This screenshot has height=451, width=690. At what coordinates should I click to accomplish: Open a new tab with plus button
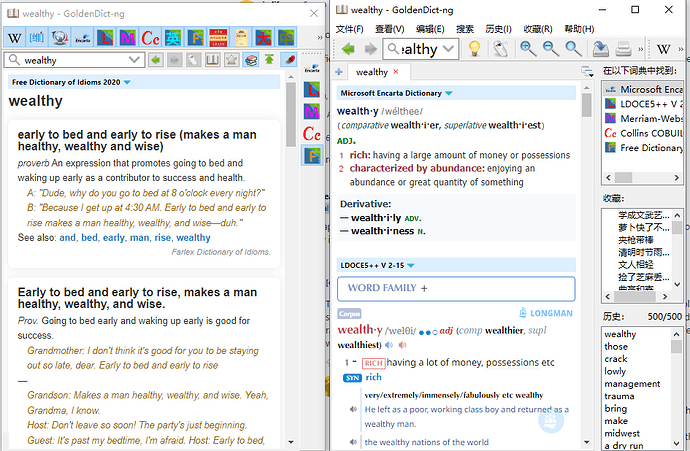click(x=339, y=72)
